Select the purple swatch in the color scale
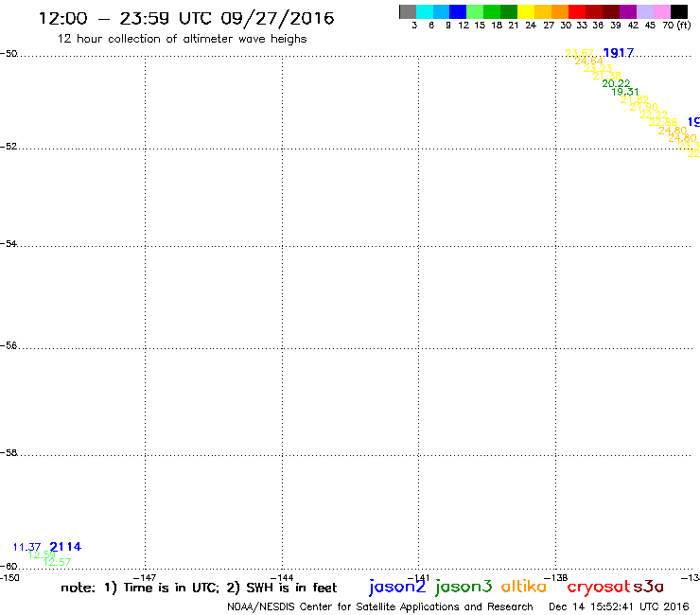The image size is (700, 615). pyautogui.click(x=628, y=11)
